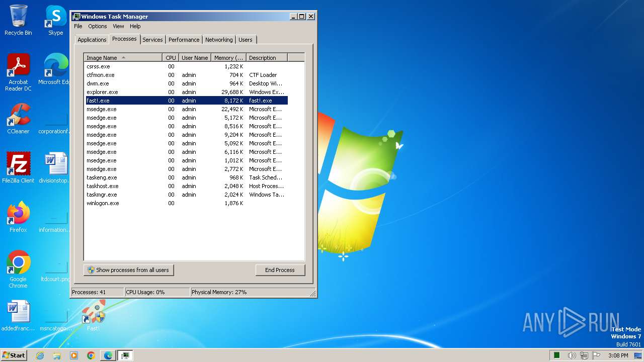Sort by User Name column header

(x=195, y=57)
